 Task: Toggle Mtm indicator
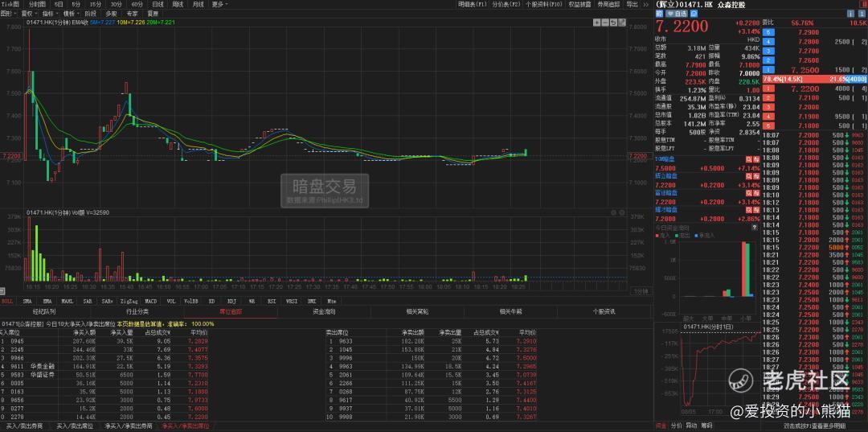pyautogui.click(x=331, y=302)
